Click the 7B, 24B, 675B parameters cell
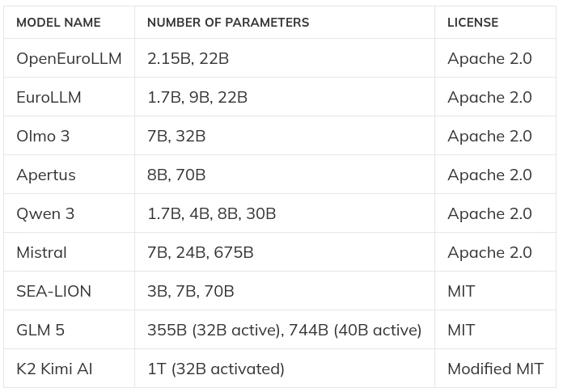Viewport: 563px width, 392px height. (200, 252)
